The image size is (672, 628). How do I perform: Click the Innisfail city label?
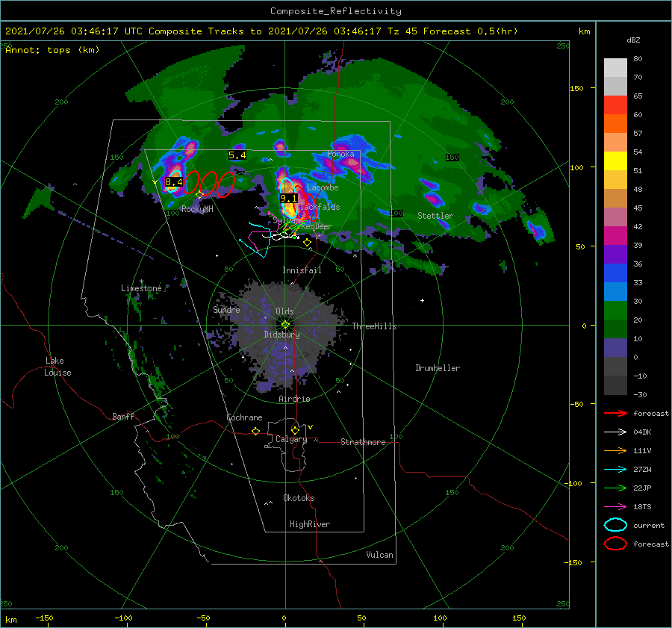click(x=302, y=270)
